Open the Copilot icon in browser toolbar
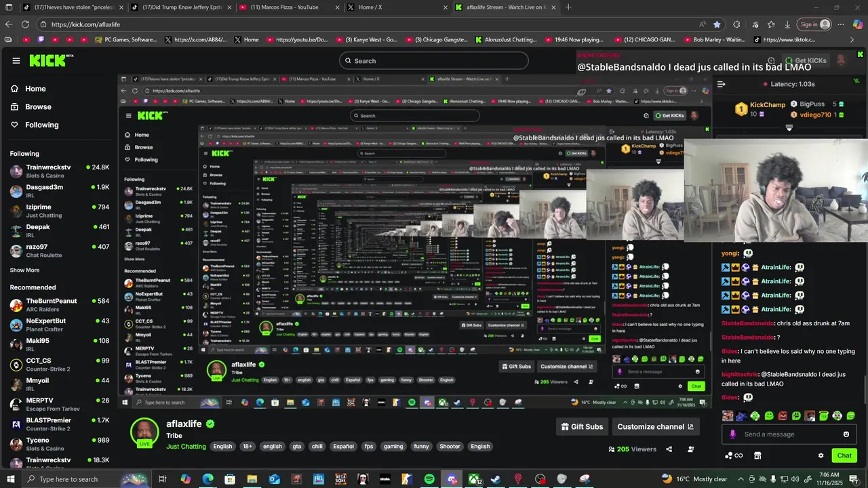The width and height of the screenshot is (868, 488). click(858, 24)
